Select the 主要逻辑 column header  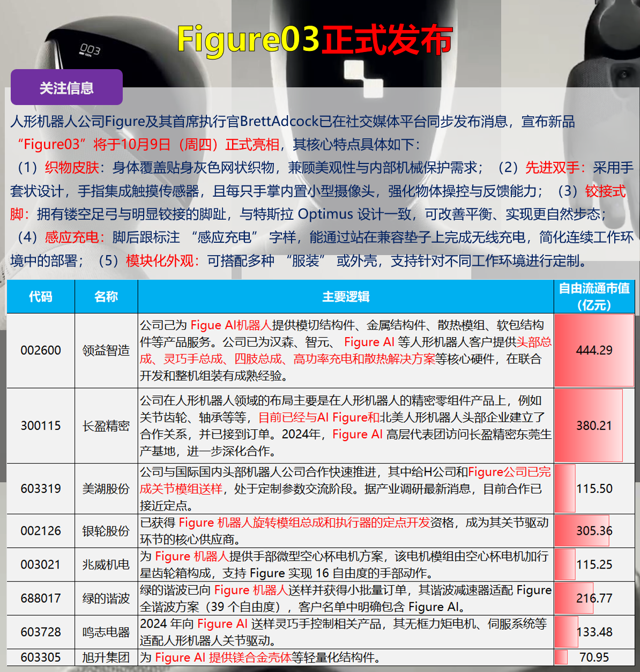point(346,296)
